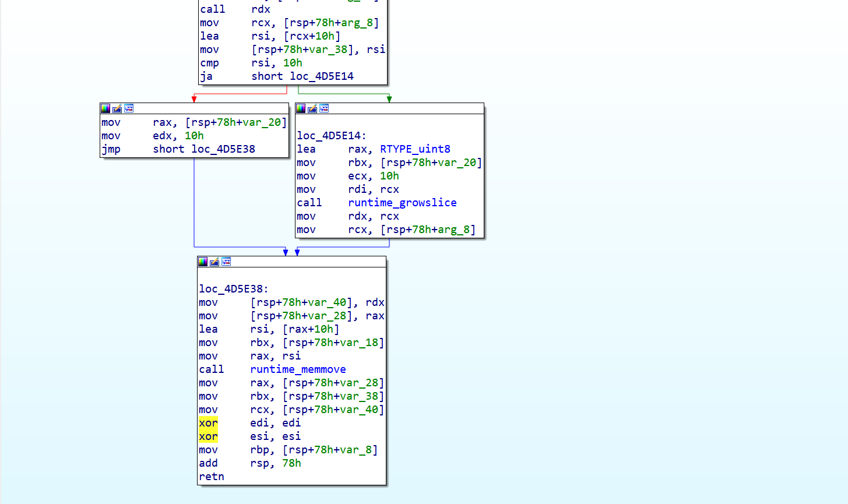Select the mov ecx, 10h instruction
The width and height of the screenshot is (848, 504).
tap(348, 176)
